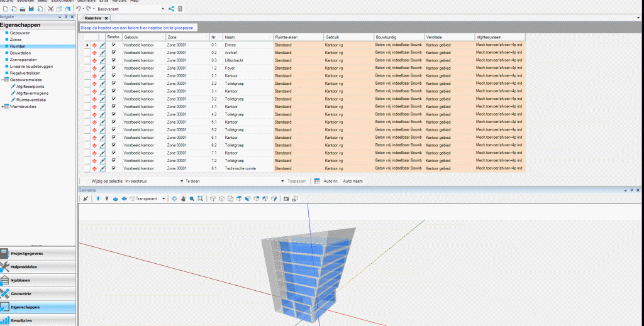The width and height of the screenshot is (644, 326).
Task: Toggle Bereken checkbox for Technische ruimte row
Action: (114, 168)
